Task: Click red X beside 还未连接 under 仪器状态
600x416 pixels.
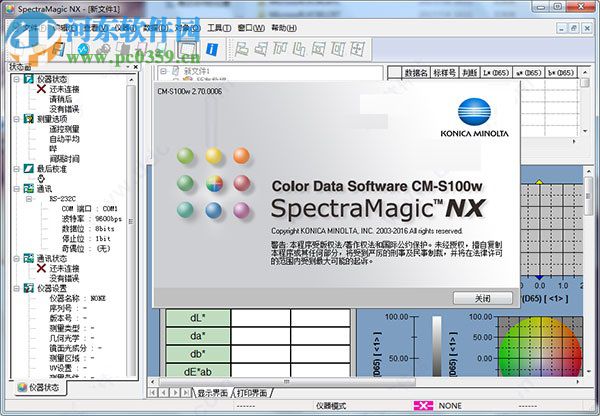Action: point(41,89)
